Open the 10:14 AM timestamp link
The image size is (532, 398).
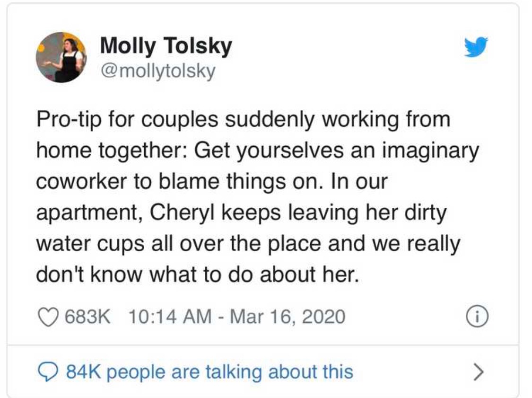coord(170,317)
